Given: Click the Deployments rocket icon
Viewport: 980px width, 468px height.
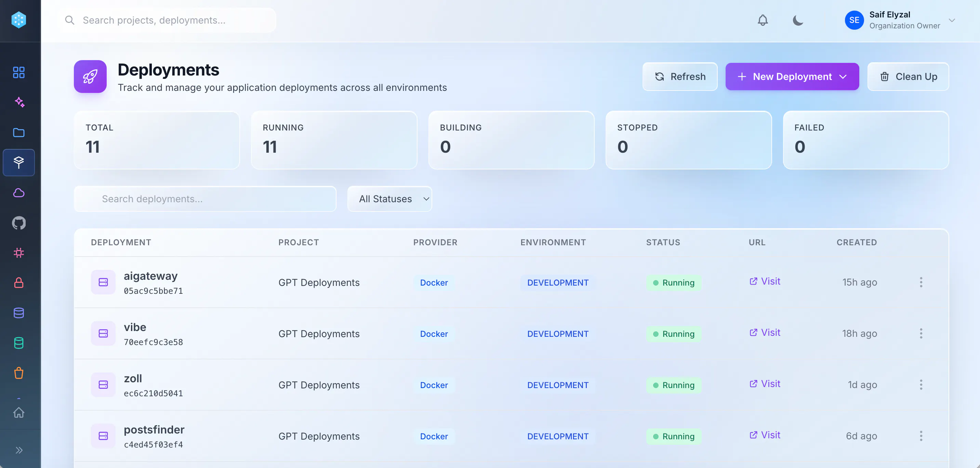Looking at the screenshot, I should 90,77.
